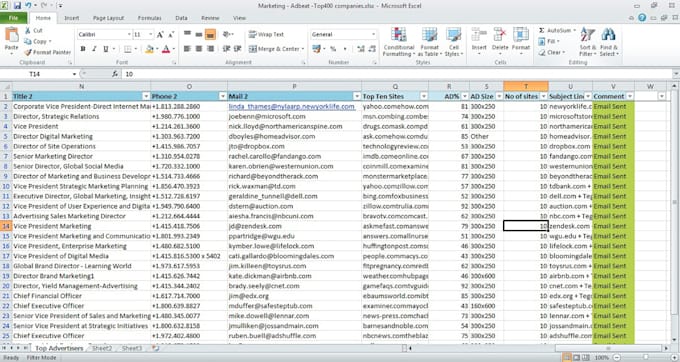Switch to the Data tab
The height and width of the screenshot is (362, 680).
181,18
